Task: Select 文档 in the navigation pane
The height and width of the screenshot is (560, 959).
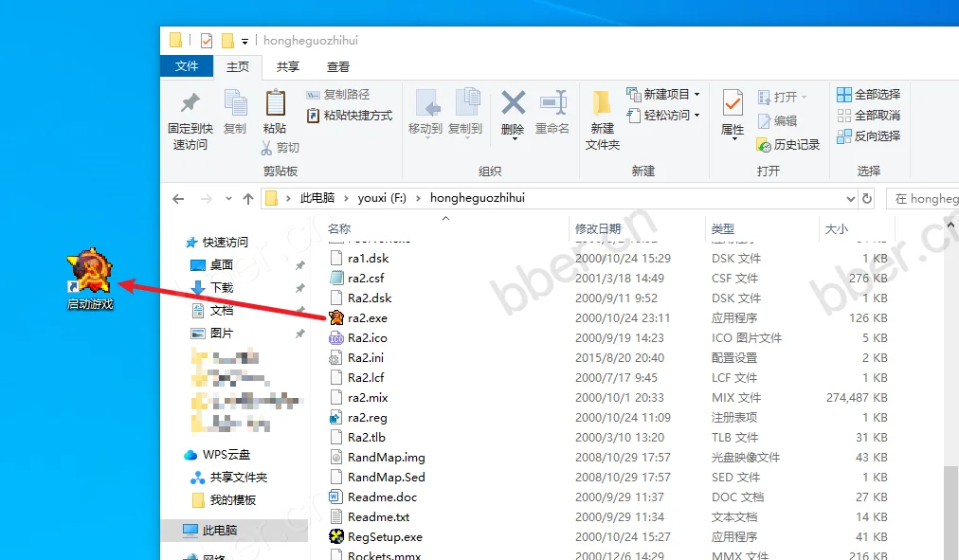Action: click(212, 311)
